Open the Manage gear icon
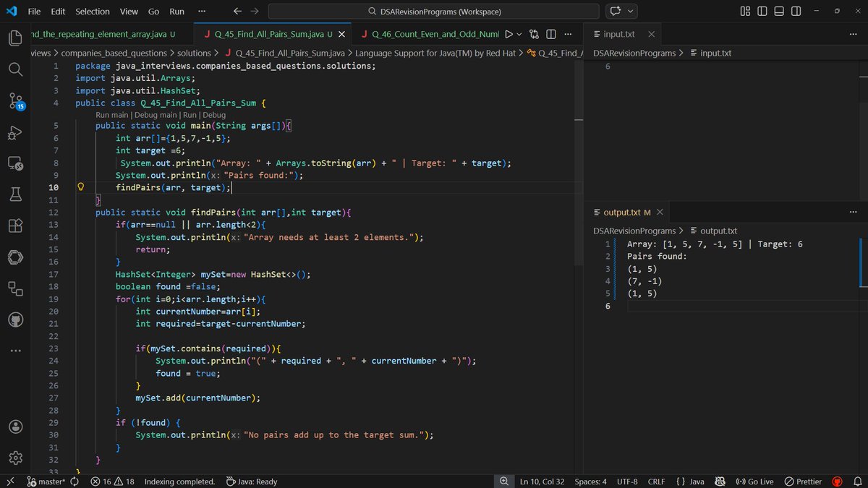This screenshot has height=488, width=868. pyautogui.click(x=16, y=458)
